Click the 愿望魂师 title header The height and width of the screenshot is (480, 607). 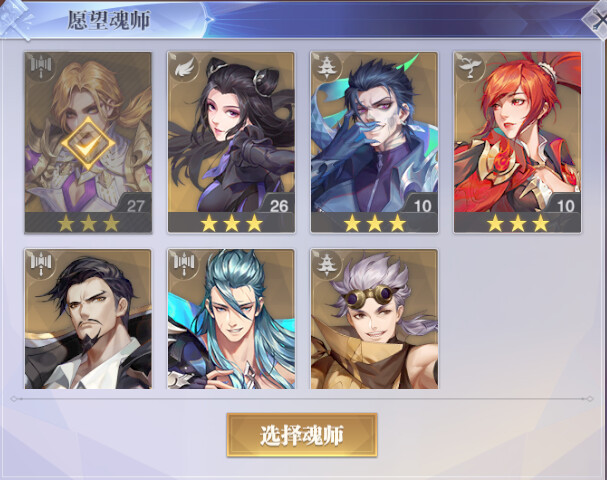click(109, 21)
